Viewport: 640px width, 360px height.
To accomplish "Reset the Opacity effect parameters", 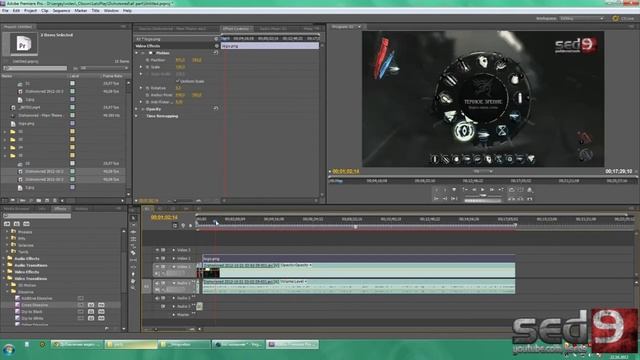I will 216,109.
